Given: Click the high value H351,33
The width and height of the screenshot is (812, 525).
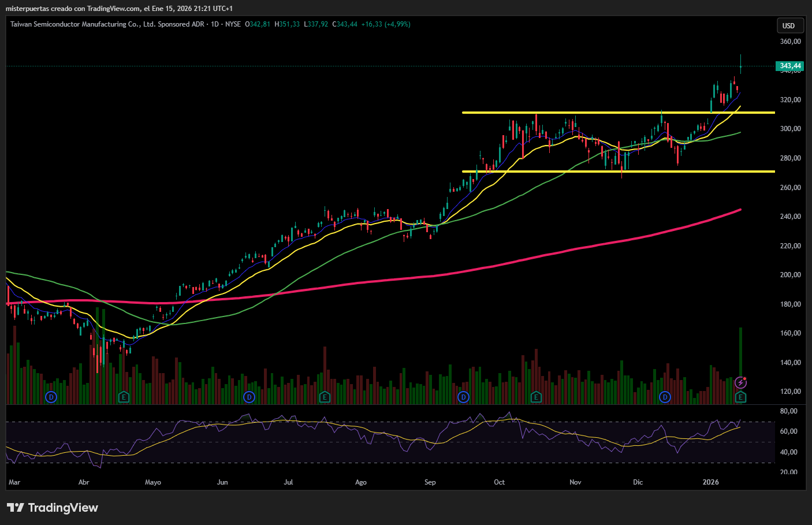Looking at the screenshot, I should (x=287, y=24).
